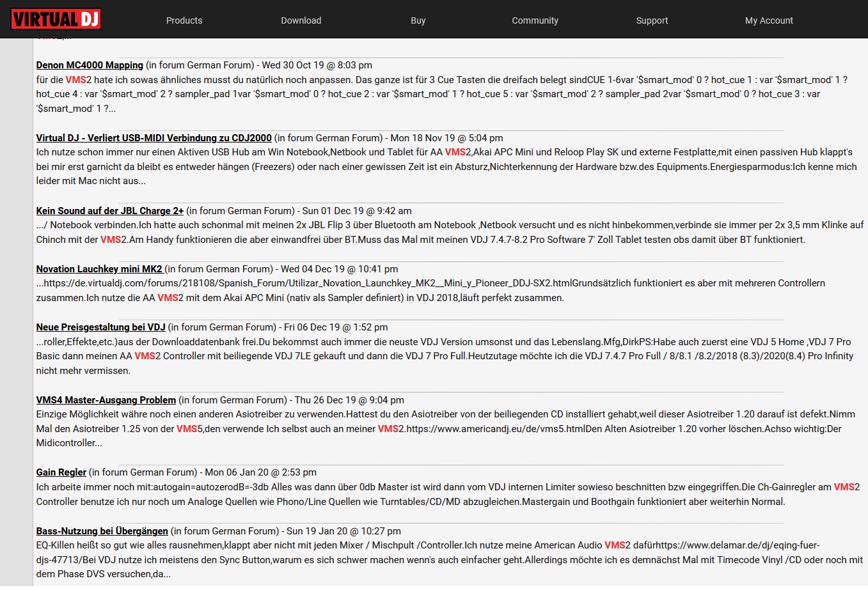The width and height of the screenshot is (868, 590).
Task: Open the Community menu
Action: pyautogui.click(x=535, y=20)
